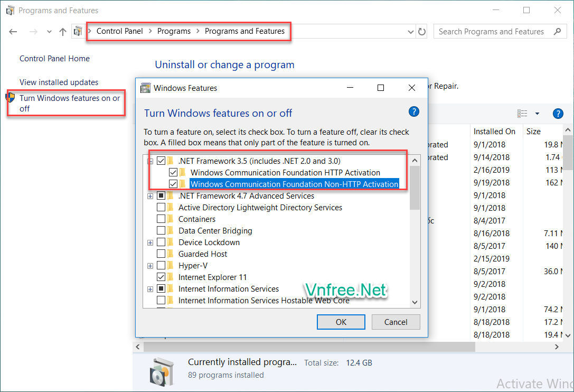Click the Refresh button beside address bar
Viewport: 574px width, 392px height.
coord(422,32)
